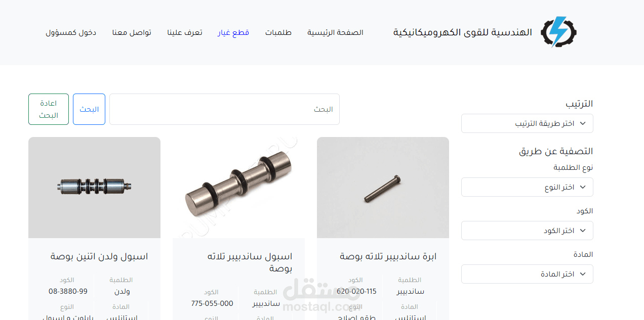644x320 pixels.
Task: Click the chevron arrow in the material dropdown
Action: pos(582,274)
